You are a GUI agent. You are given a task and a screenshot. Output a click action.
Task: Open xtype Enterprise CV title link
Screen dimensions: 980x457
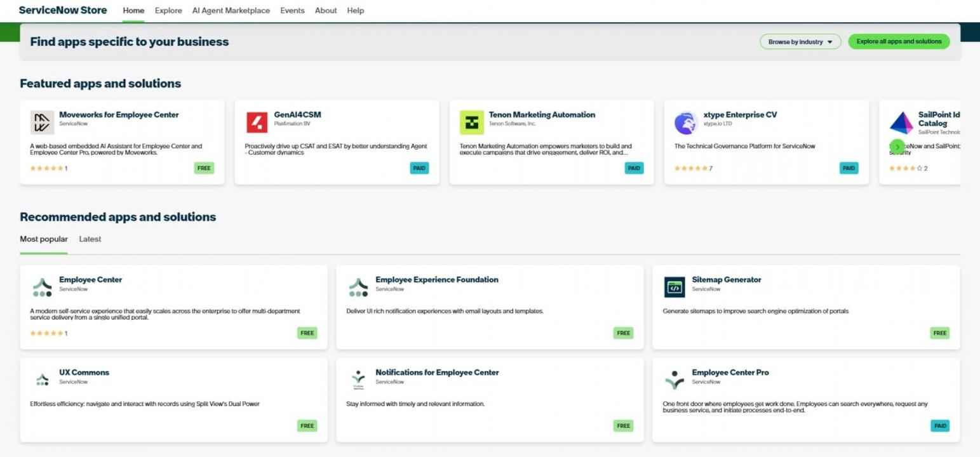pos(740,115)
